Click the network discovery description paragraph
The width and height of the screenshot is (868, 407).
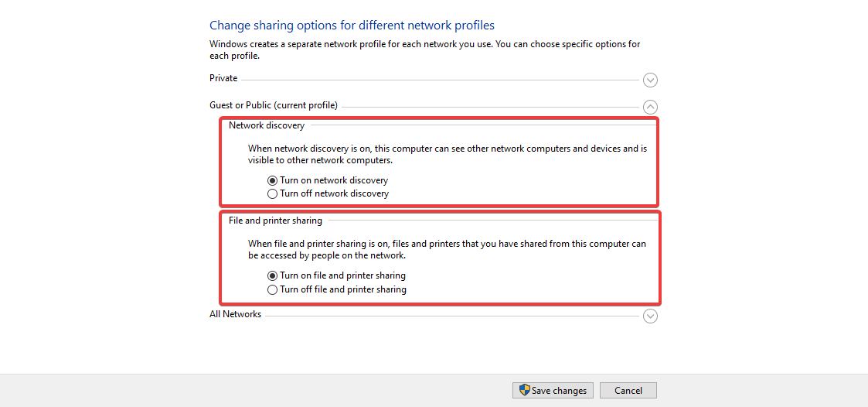pos(447,154)
